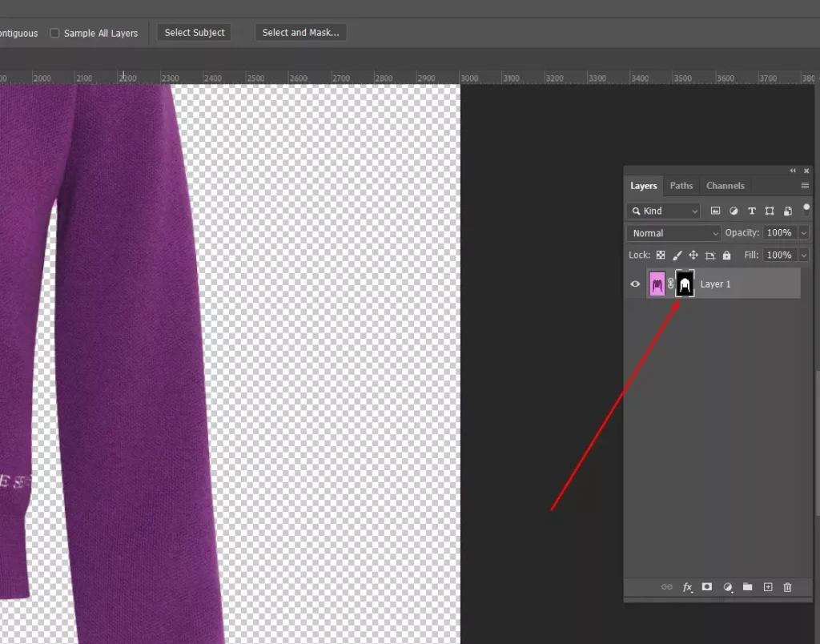Click the Select Subject button

tap(194, 32)
